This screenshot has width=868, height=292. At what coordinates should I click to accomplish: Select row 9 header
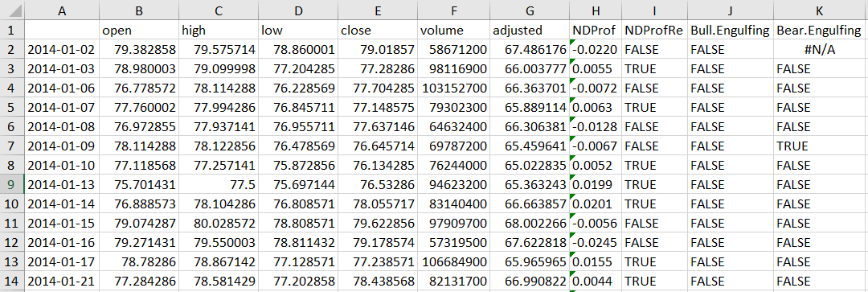tap(12, 184)
